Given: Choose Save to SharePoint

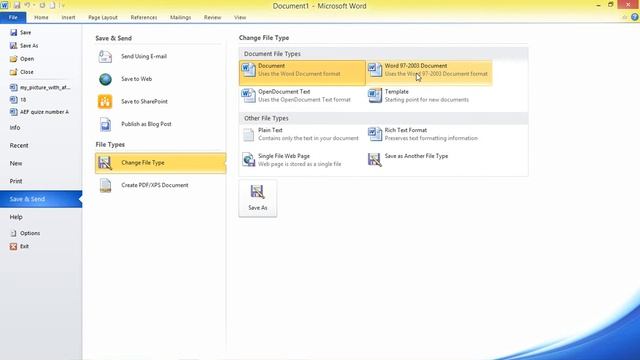Looking at the screenshot, I should [x=160, y=101].
